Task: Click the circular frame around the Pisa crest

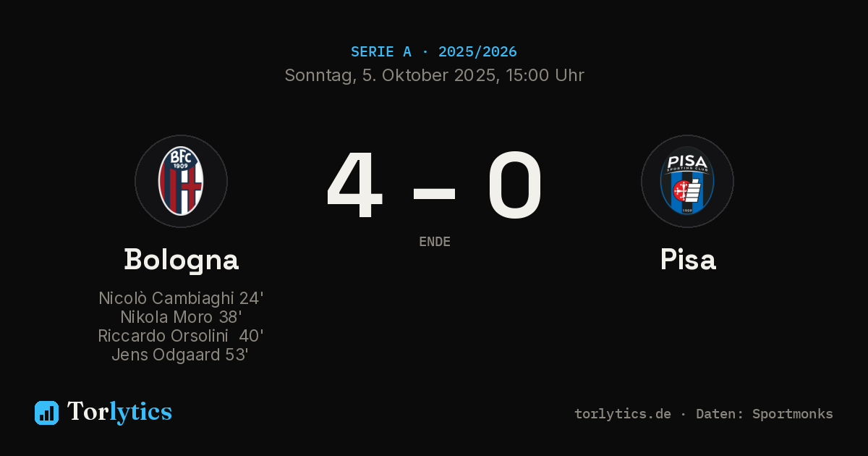Action: point(687,181)
